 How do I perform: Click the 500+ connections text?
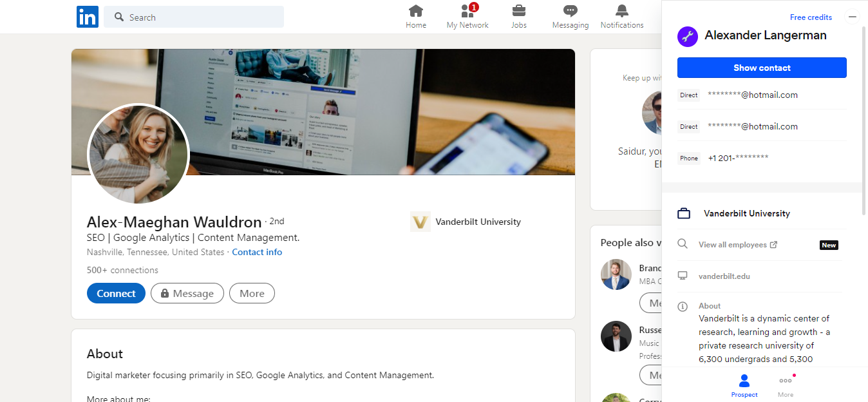click(122, 270)
